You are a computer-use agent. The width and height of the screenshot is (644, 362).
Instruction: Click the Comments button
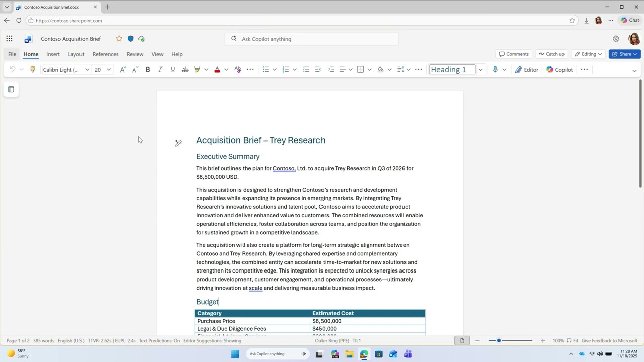pyautogui.click(x=514, y=54)
